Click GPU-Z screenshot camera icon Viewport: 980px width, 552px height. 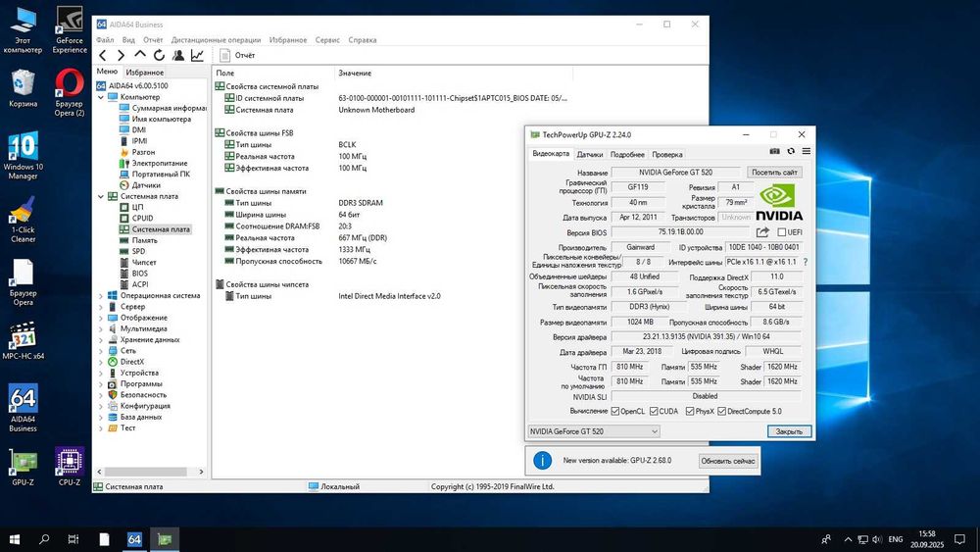774,152
